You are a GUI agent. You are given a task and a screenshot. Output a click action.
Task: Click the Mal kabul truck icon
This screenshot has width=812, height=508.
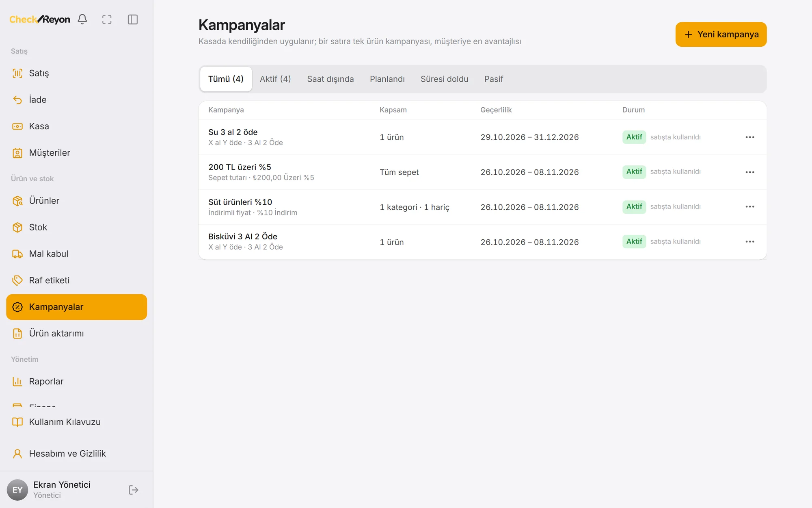tap(17, 254)
